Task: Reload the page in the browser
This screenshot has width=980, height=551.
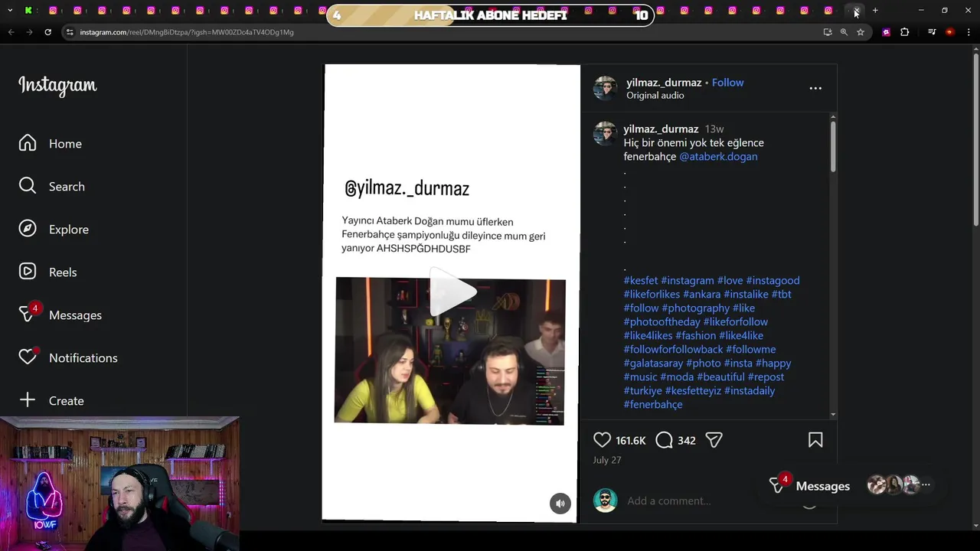Action: [x=47, y=32]
